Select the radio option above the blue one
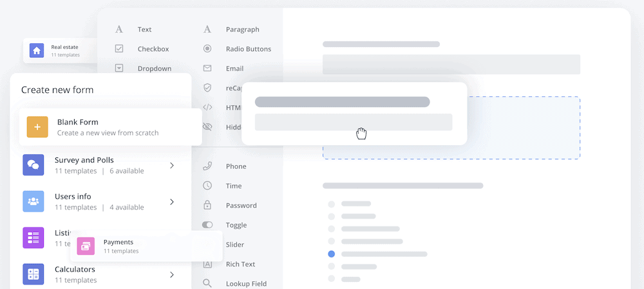644x289 pixels. pos(332,241)
